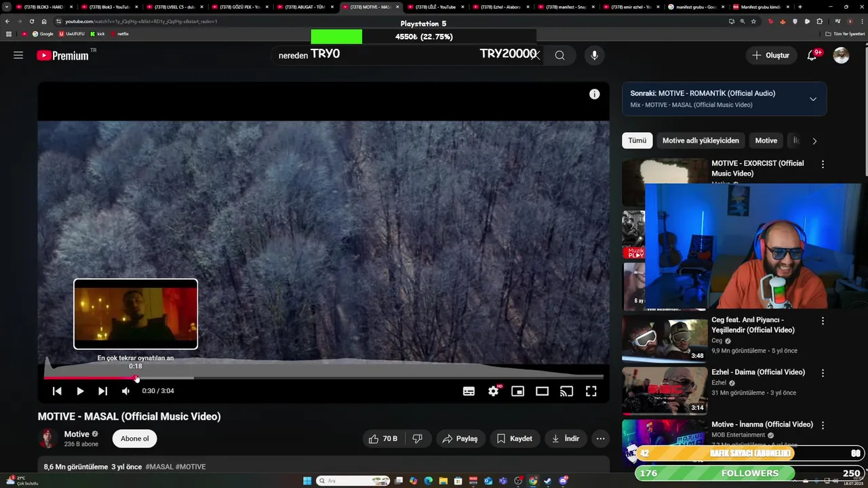Switch to miniplayer mode
The height and width of the screenshot is (488, 868).
tap(518, 391)
